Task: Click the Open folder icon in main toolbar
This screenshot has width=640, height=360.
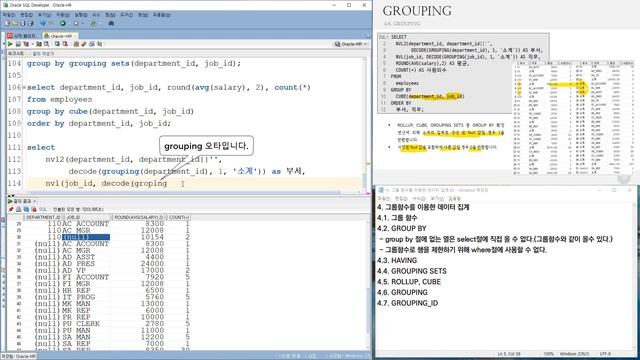Action: coord(15,23)
